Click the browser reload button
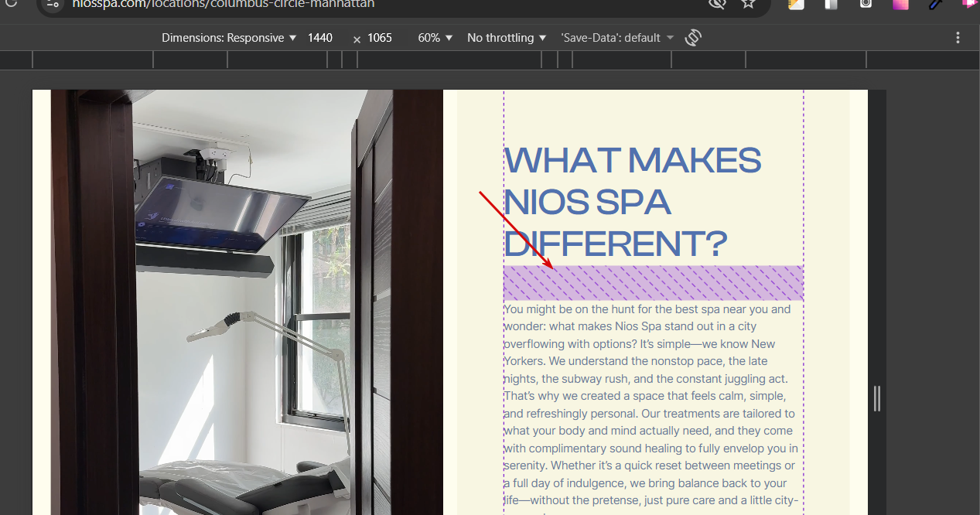Screen dimensions: 980x515 click(11, 3)
